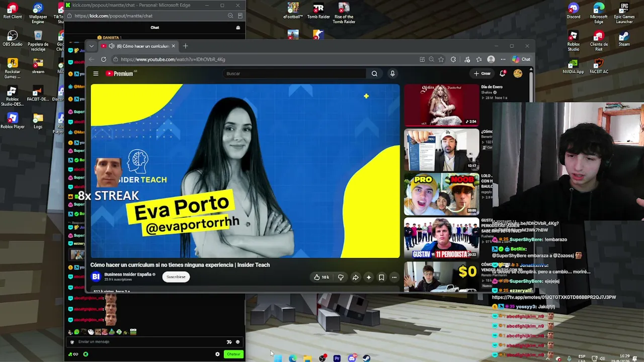Open Edge profile icon in YouTube window
The height and width of the screenshot is (362, 644).
[491, 59]
